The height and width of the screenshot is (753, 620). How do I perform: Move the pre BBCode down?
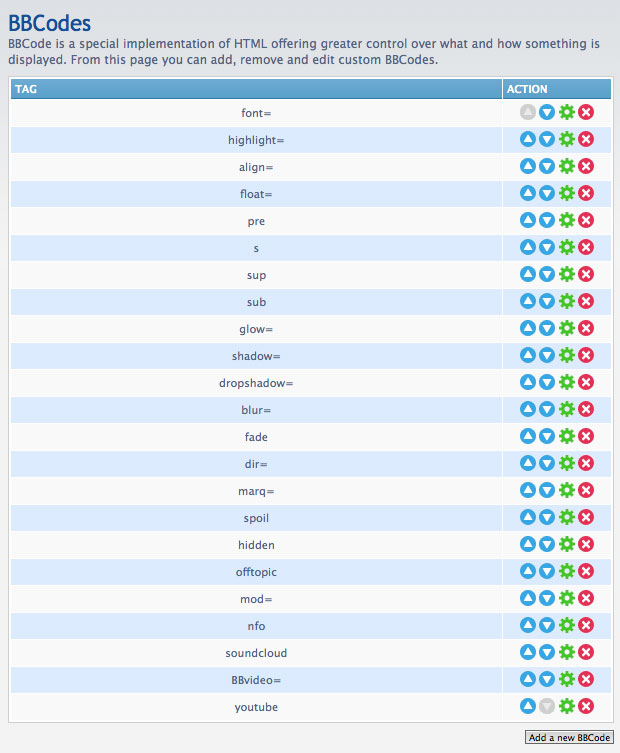(547, 220)
